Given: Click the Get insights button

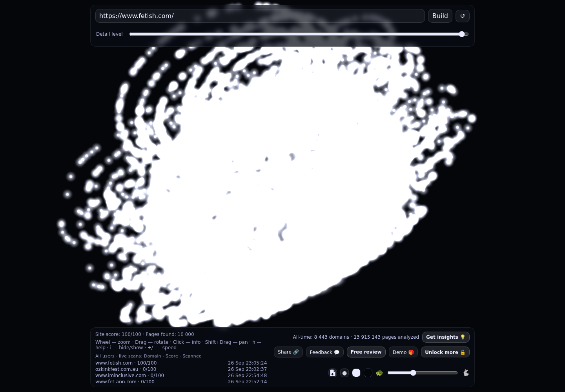Looking at the screenshot, I should (446, 337).
